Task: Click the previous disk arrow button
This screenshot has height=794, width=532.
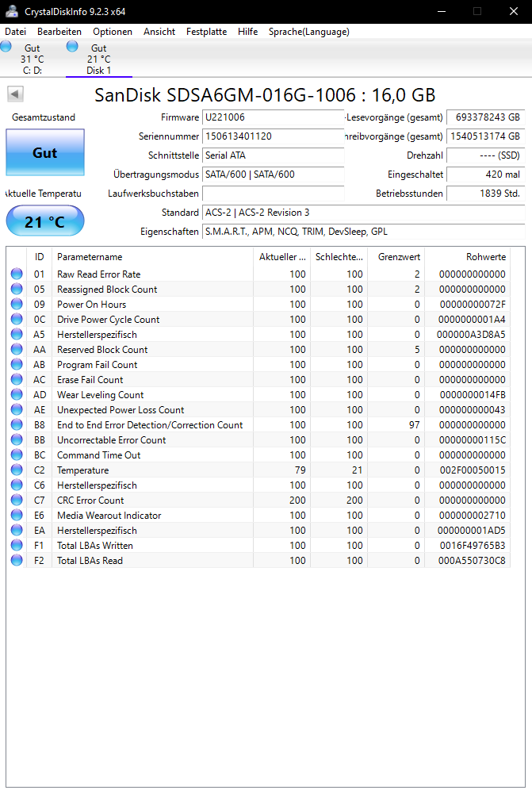Action: pyautogui.click(x=15, y=94)
